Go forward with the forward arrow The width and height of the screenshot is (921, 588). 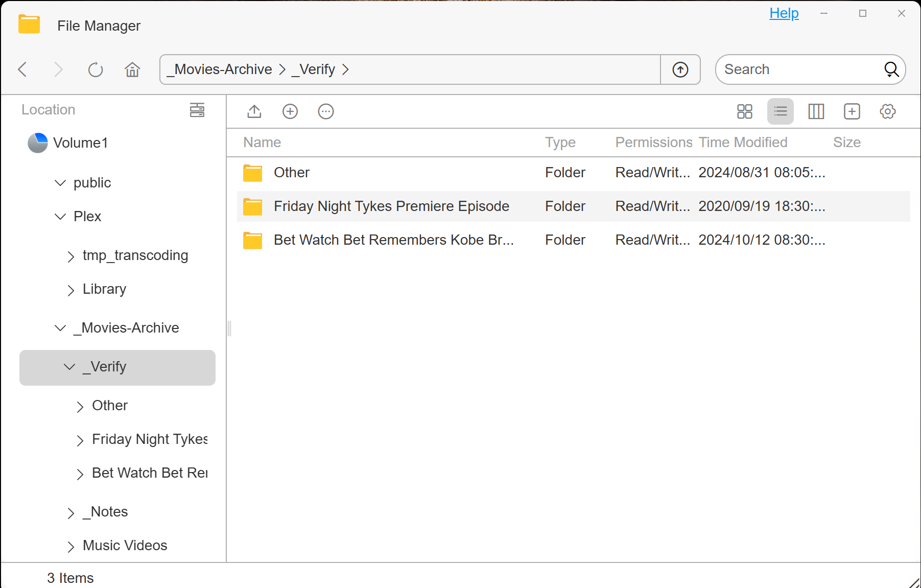coord(58,69)
